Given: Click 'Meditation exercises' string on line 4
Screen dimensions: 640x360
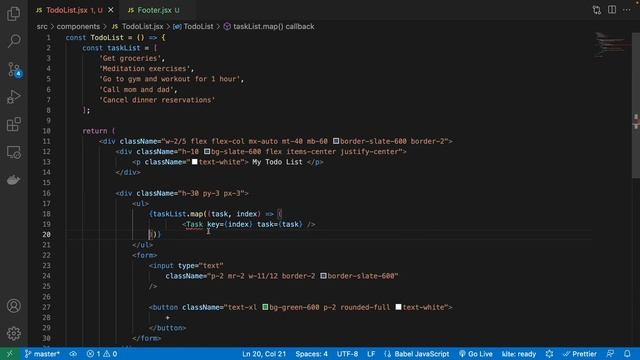Looking at the screenshot, I should tap(145, 69).
